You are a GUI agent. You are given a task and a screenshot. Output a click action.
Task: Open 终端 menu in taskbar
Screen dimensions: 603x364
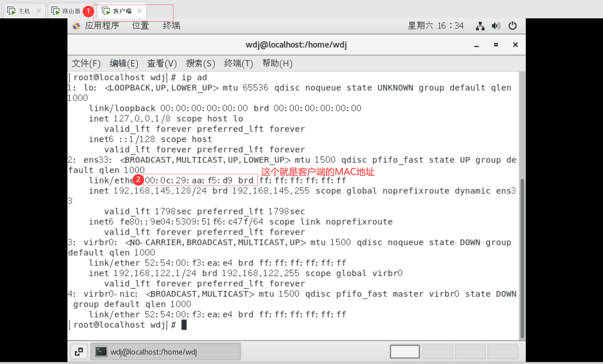172,25
